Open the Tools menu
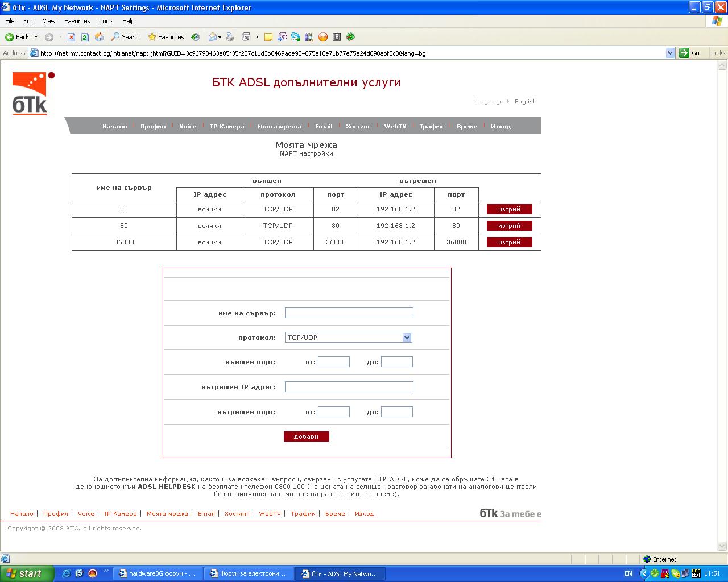Screen dimensions: 728x582 (106, 21)
